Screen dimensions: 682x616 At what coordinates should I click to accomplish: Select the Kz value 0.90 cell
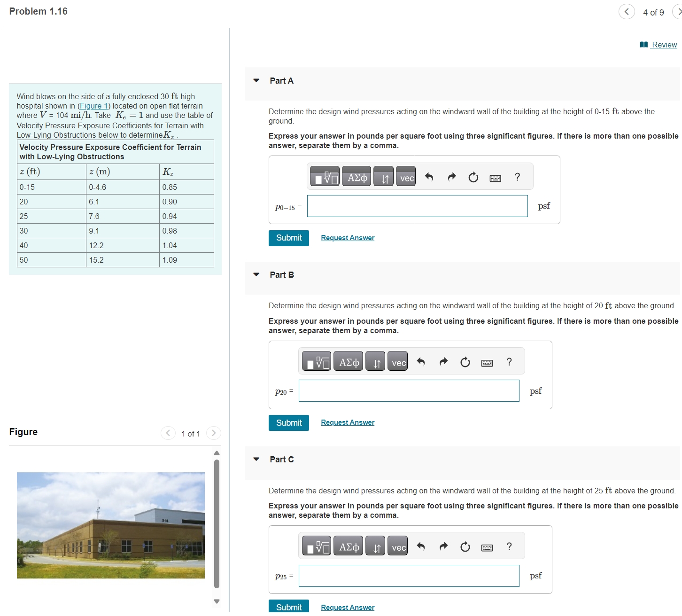[x=186, y=202]
